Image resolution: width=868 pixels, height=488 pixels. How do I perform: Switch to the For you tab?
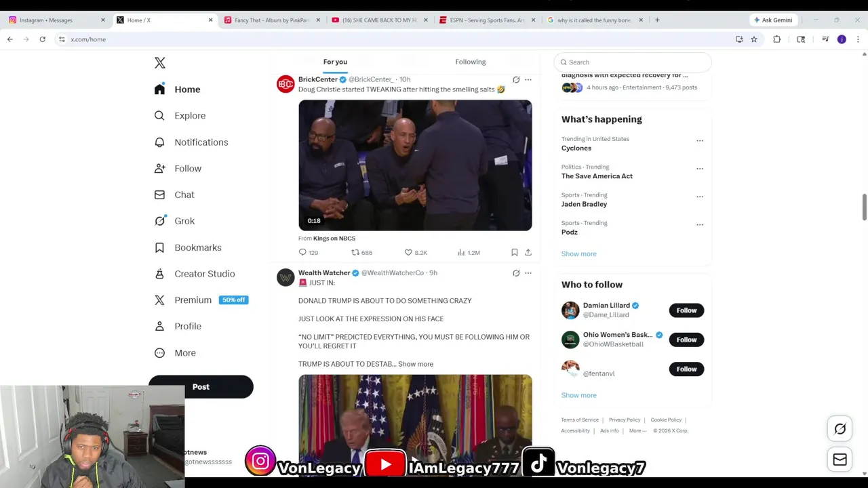tap(335, 62)
